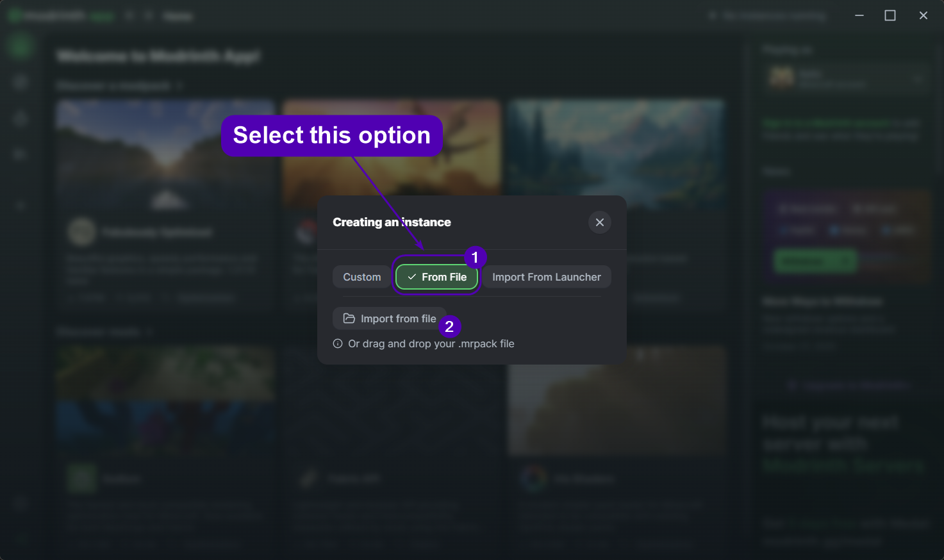Select the checked From File option
The width and height of the screenshot is (944, 560).
(x=436, y=277)
